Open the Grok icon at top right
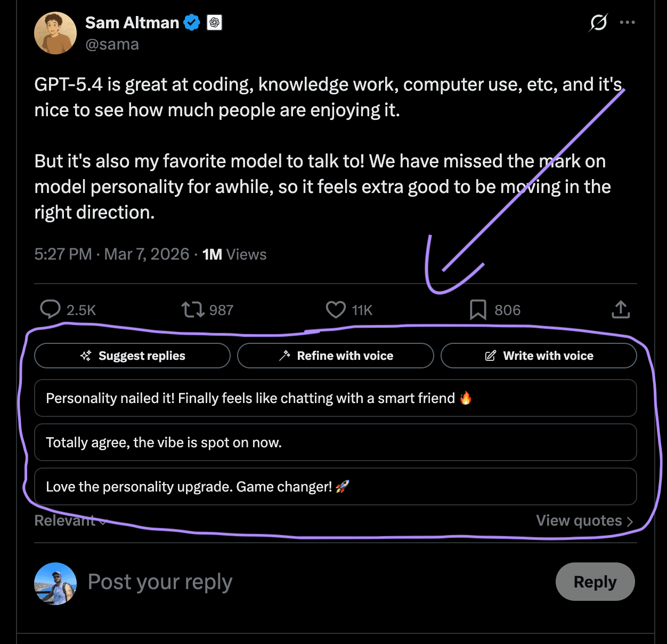Image resolution: width=667 pixels, height=644 pixels. tap(597, 23)
